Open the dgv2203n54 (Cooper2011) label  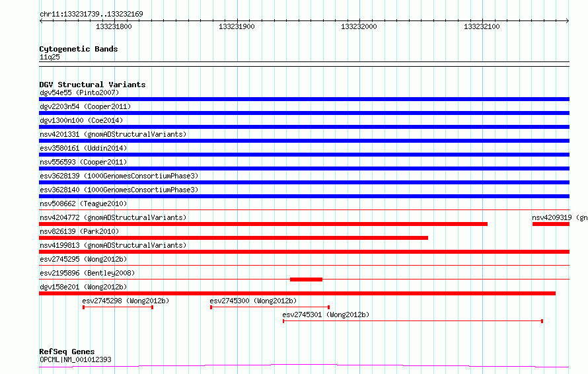[x=85, y=106]
